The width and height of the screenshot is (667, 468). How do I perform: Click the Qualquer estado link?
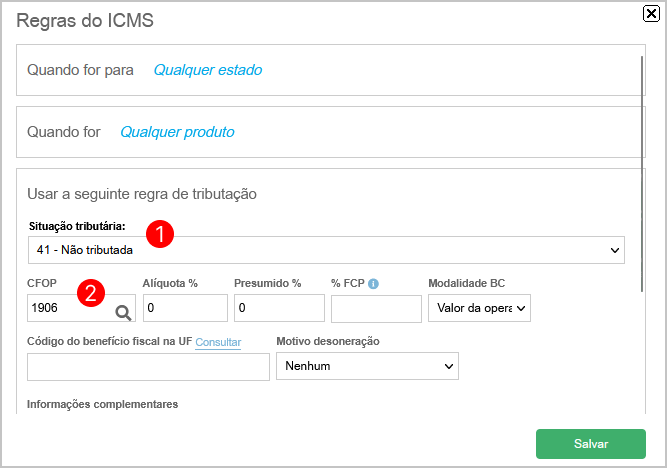[x=208, y=70]
